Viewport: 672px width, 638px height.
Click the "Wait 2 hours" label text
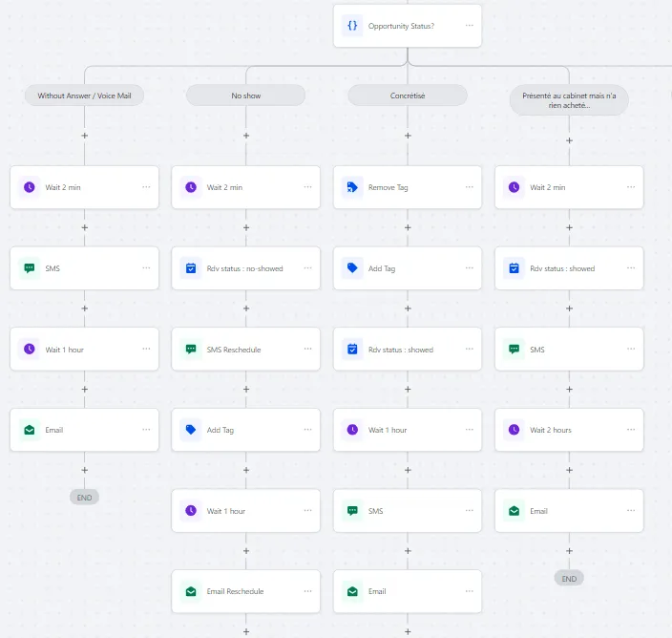pyautogui.click(x=550, y=430)
